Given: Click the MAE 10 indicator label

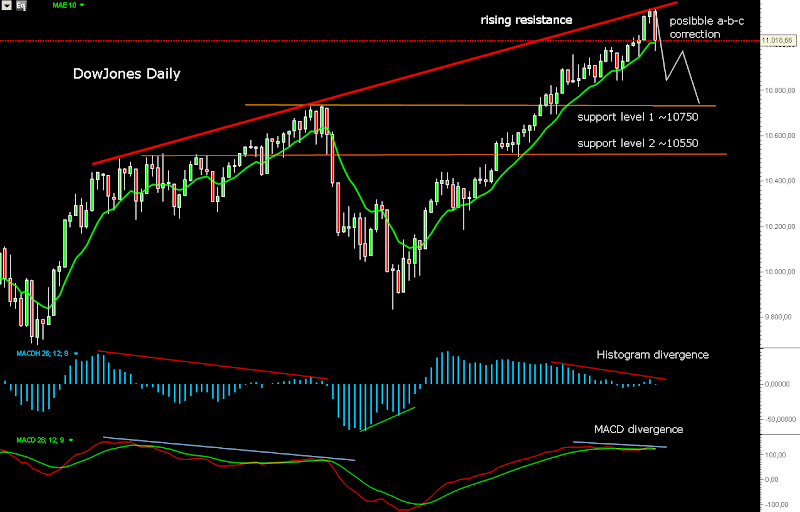Looking at the screenshot, I should click(64, 5).
